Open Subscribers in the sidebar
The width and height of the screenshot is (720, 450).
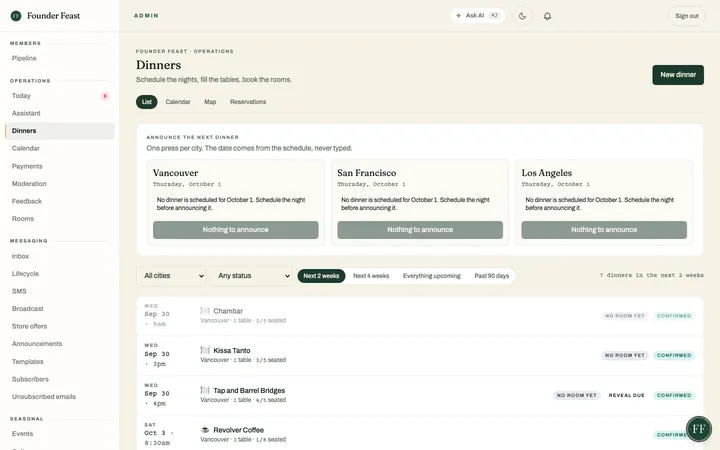pyautogui.click(x=60, y=379)
